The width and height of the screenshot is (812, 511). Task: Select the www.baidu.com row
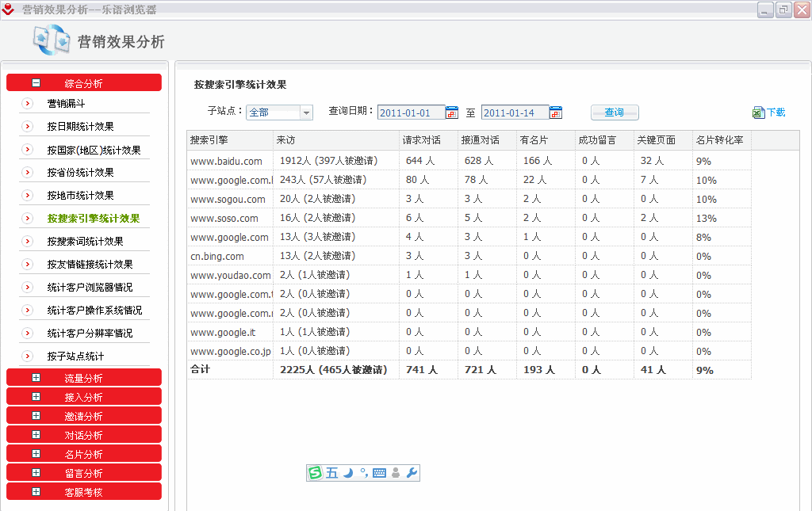(x=469, y=161)
